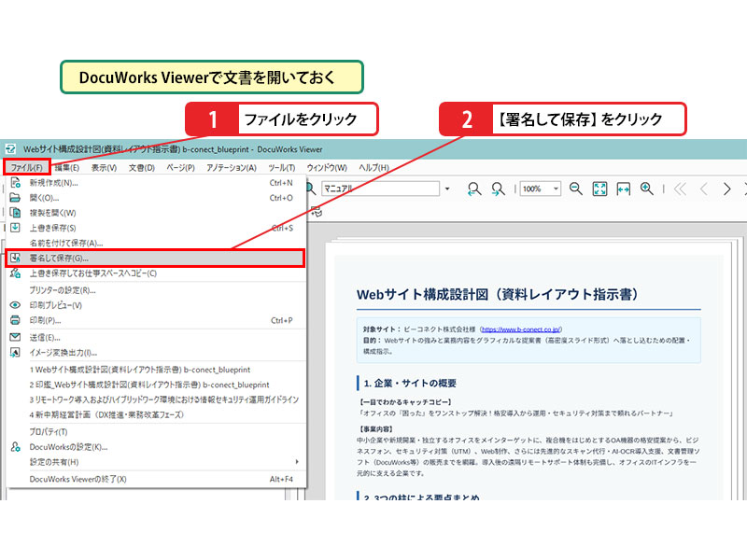This screenshot has width=747, height=560.
Task: Click the search next icon
Action: tap(499, 189)
